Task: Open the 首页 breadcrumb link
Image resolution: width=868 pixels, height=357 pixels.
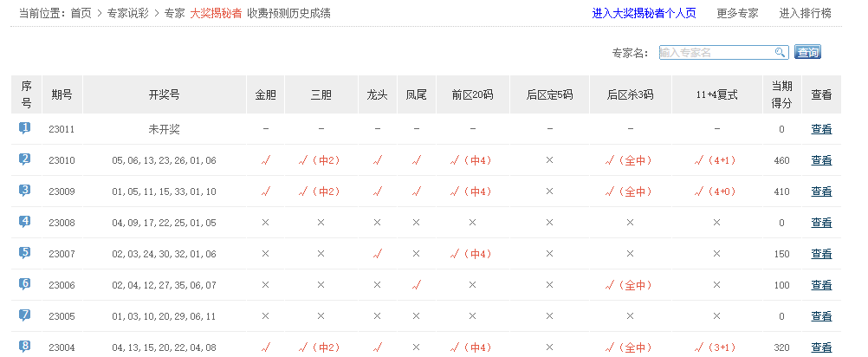Action: [81, 14]
